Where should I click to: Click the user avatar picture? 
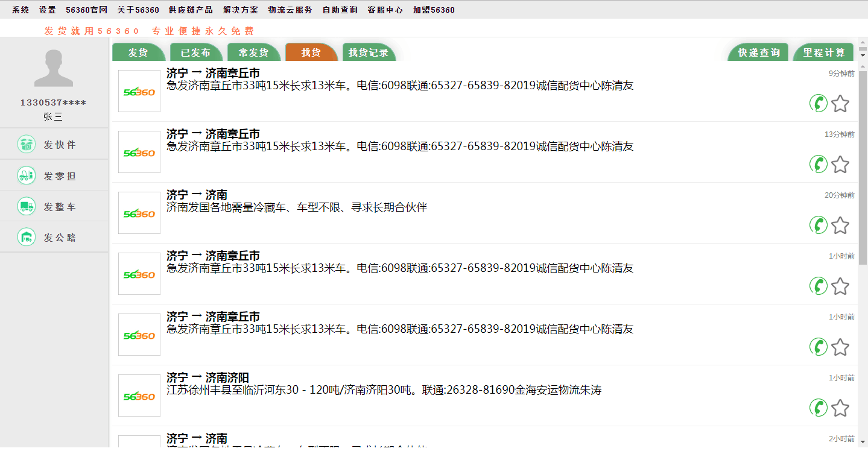(54, 69)
